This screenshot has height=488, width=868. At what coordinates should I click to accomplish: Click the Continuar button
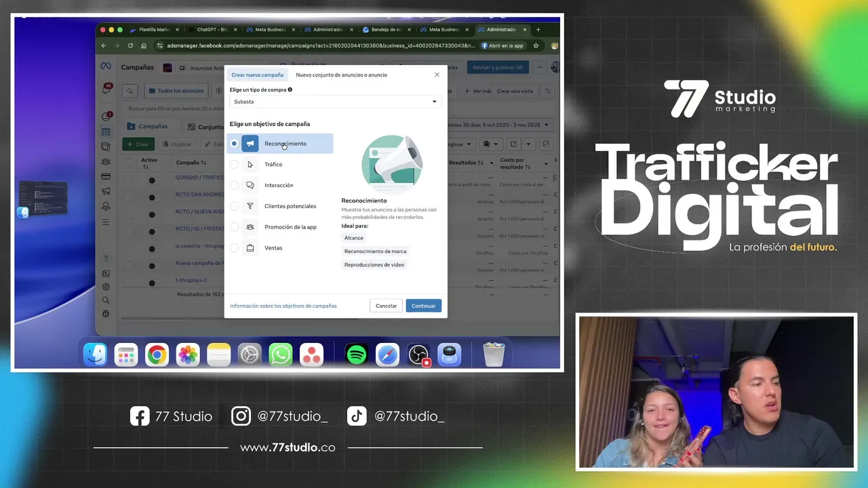pos(424,306)
